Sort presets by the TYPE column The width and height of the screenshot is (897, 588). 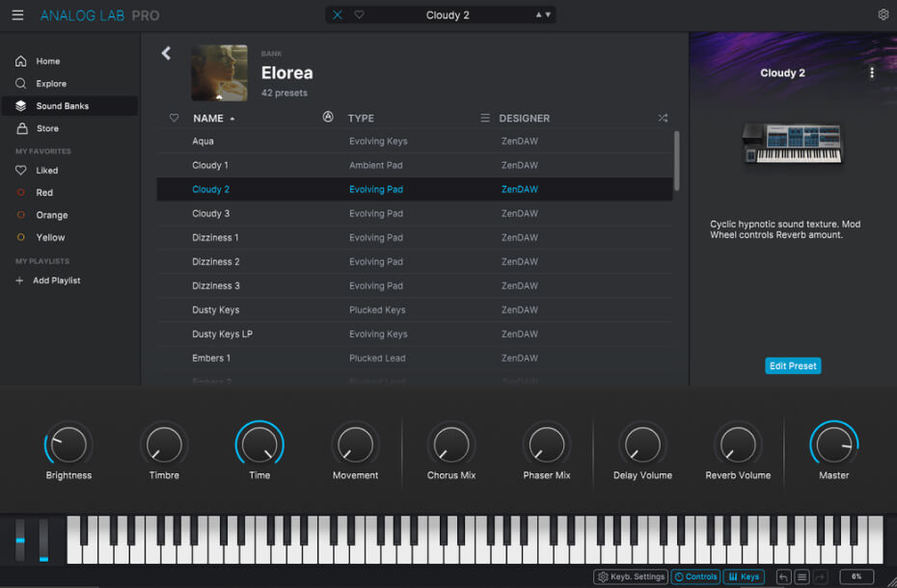[x=361, y=119]
